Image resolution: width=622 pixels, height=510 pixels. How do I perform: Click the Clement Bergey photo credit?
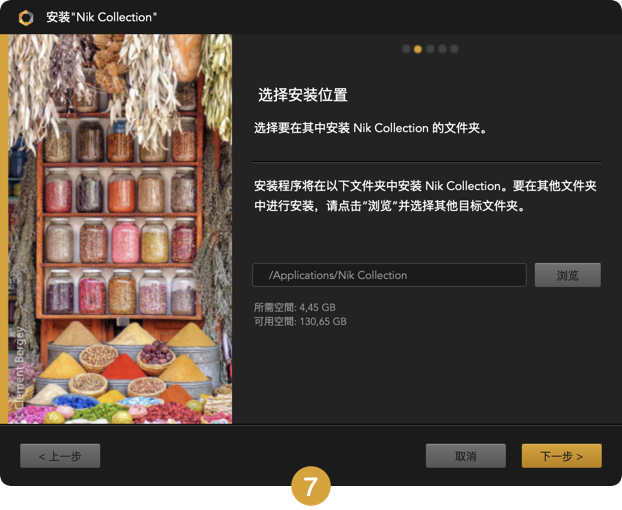(19, 368)
